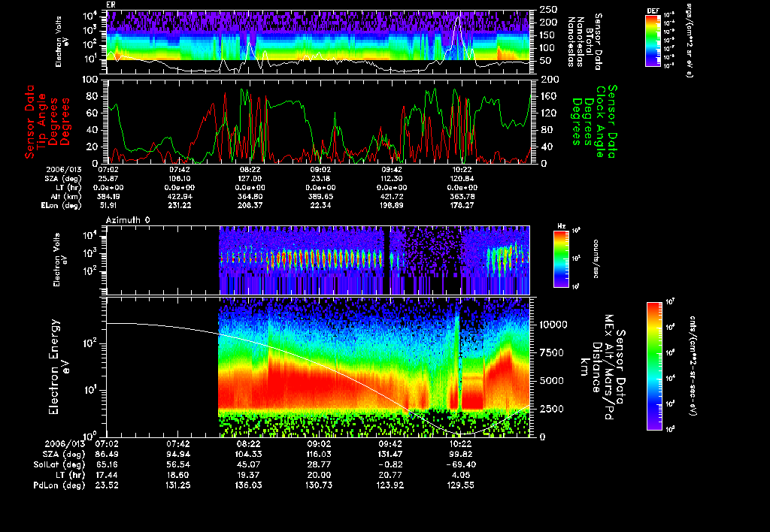Image resolution: width=770 pixels, height=532 pixels.
Task: Click SolLat value -69.40
Action: coord(461,464)
